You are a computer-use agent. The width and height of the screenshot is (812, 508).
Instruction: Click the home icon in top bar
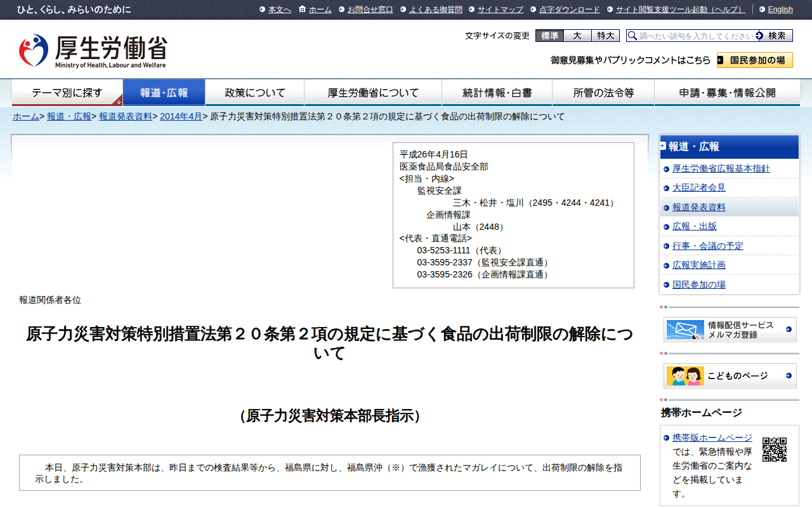[302, 10]
